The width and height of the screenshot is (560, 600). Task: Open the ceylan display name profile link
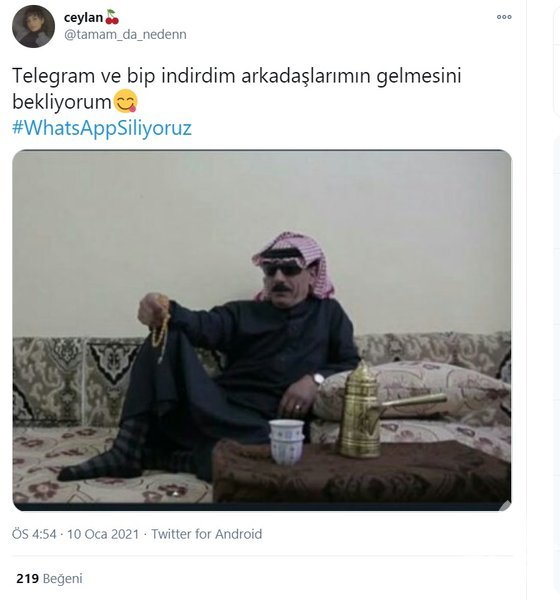point(83,18)
